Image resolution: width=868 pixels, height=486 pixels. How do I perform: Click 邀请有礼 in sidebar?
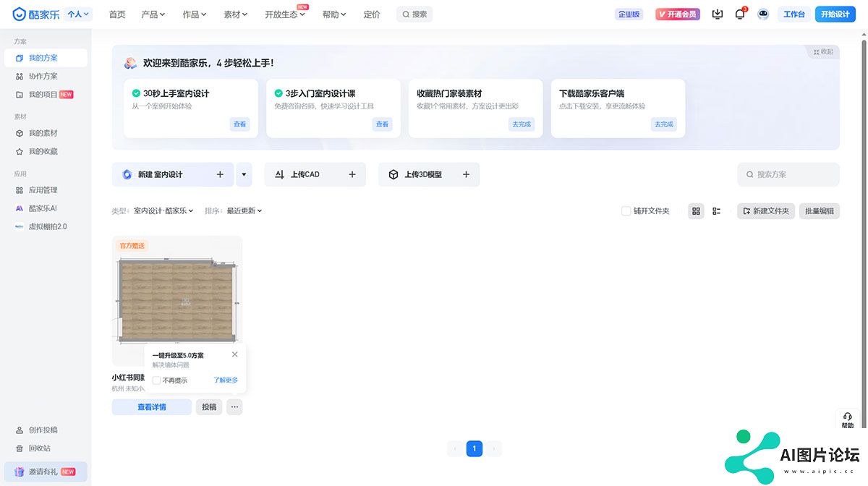46,472
